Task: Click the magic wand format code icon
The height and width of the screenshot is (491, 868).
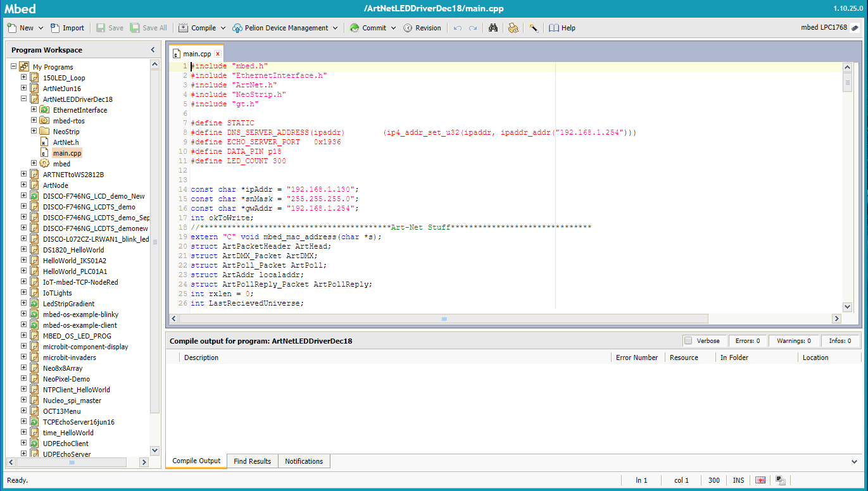Action: pyautogui.click(x=534, y=28)
